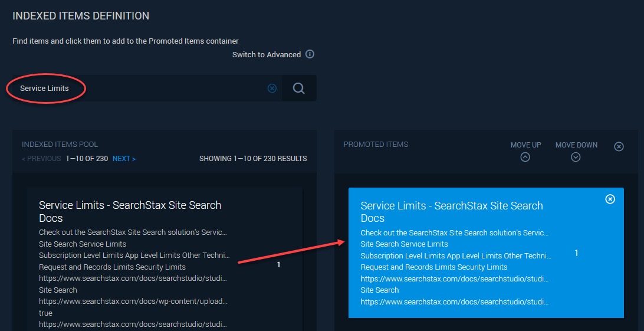
Task: Click 'Request and Records Limits' line in pool item
Action: 112,267
